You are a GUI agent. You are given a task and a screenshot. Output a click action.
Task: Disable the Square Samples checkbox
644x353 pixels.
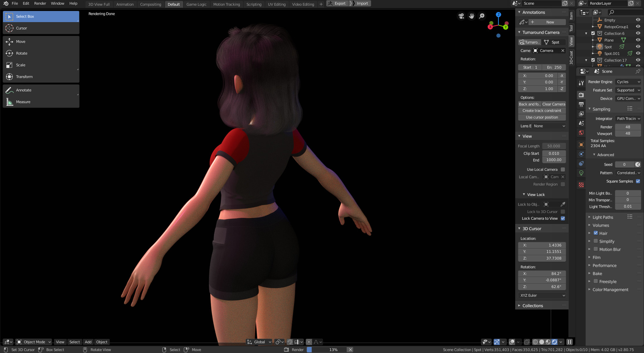pos(638,181)
